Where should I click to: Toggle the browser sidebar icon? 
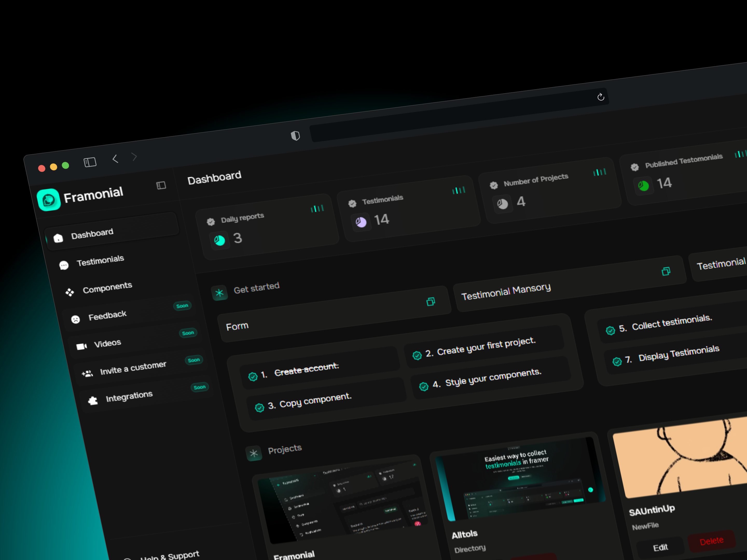tap(90, 162)
